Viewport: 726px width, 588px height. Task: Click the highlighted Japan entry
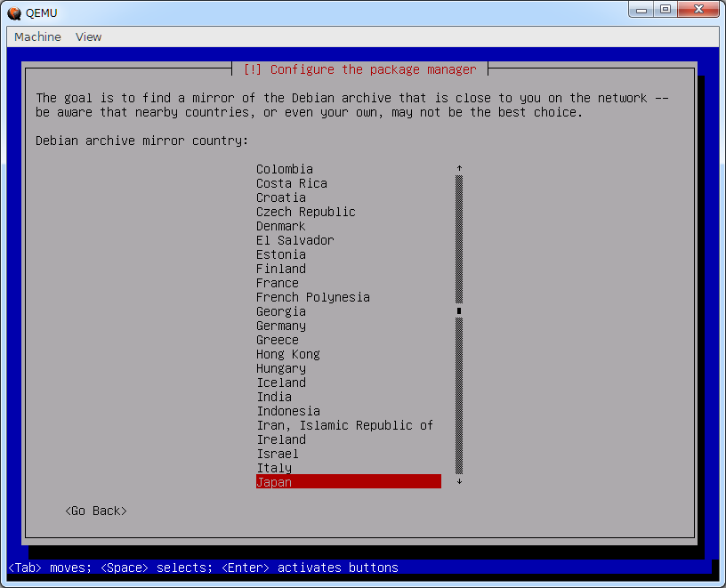pos(349,481)
